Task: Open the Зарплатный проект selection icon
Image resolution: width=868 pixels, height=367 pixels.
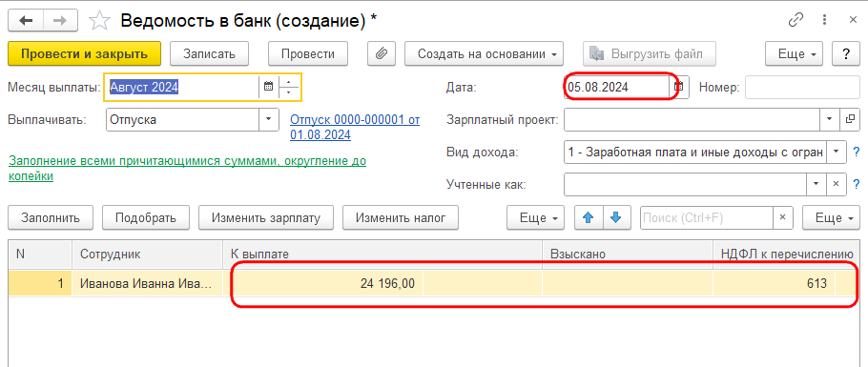Action: coord(850,119)
